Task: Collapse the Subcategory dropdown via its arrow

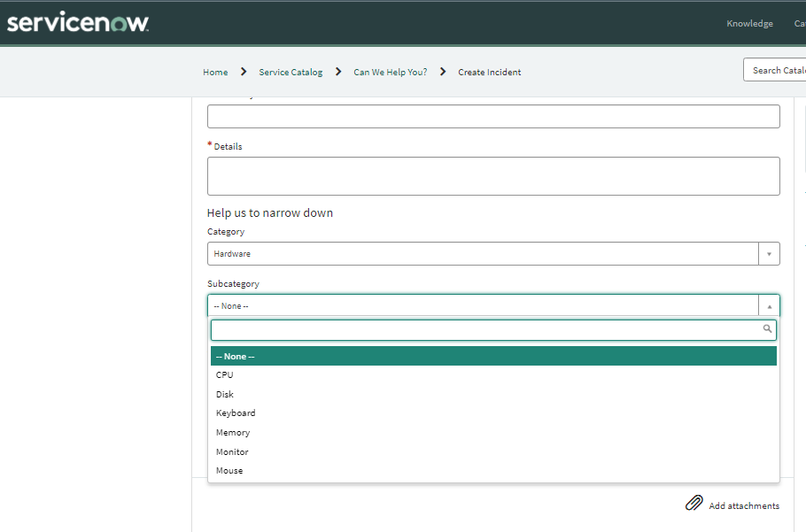Action: click(x=769, y=305)
